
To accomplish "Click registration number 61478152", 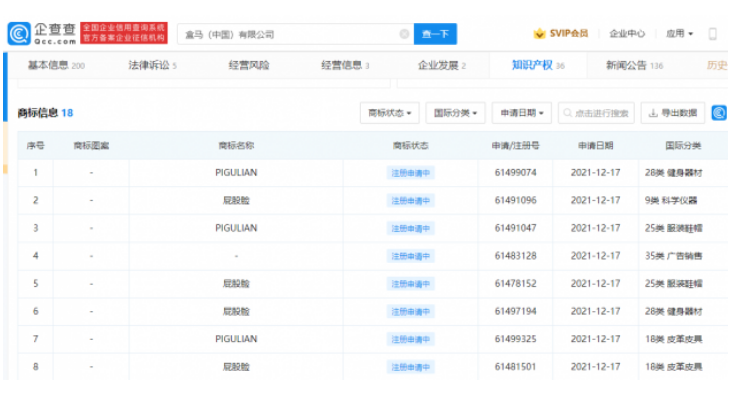I will (x=515, y=283).
